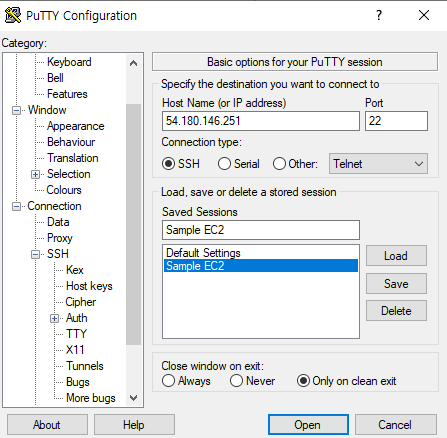This screenshot has width=447, height=438.
Task: Collapse the Connection tree node
Action: (x=16, y=207)
